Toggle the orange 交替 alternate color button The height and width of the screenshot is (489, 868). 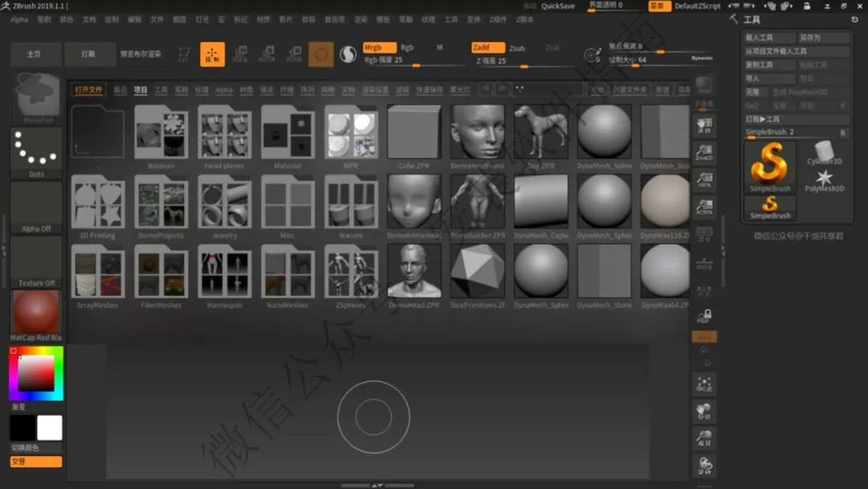(36, 462)
